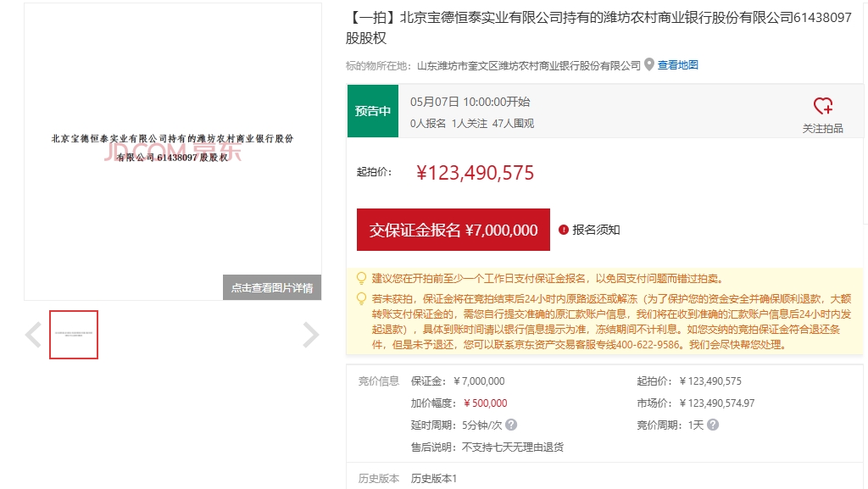Click the 加价幅度 value ¥500,000
Image resolution: width=868 pixels, height=489 pixels.
[x=486, y=403]
